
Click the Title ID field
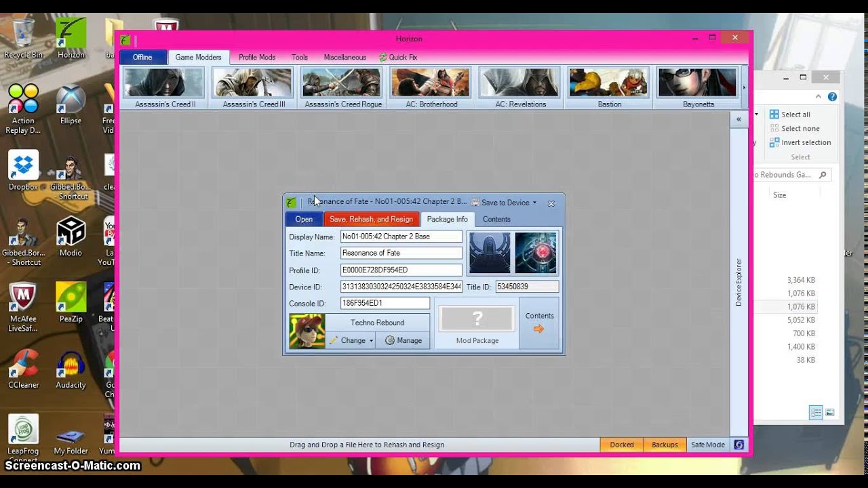[x=527, y=287]
